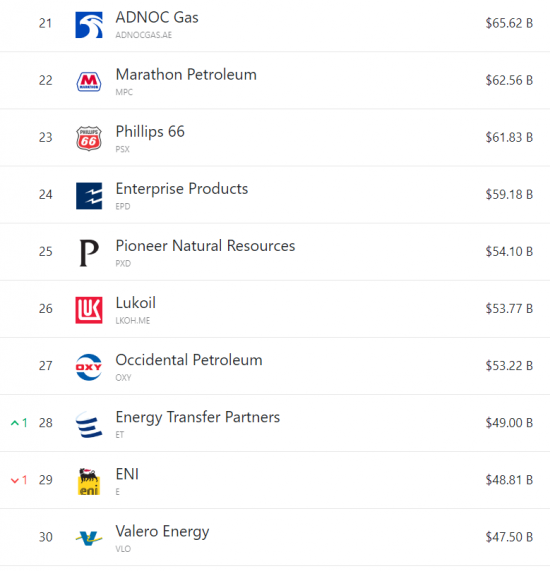
Task: Click the PXD ticker symbol
Action: point(123,263)
